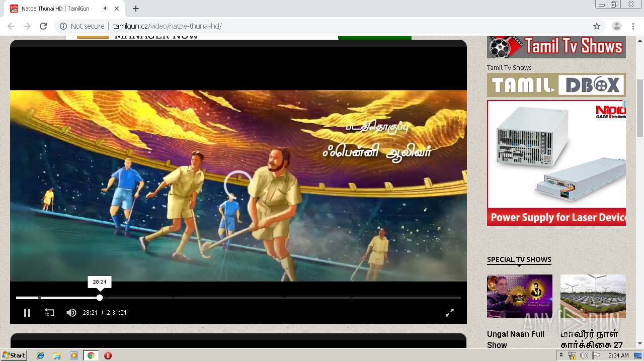Open the Action Center flag icon

pyautogui.click(x=596, y=355)
